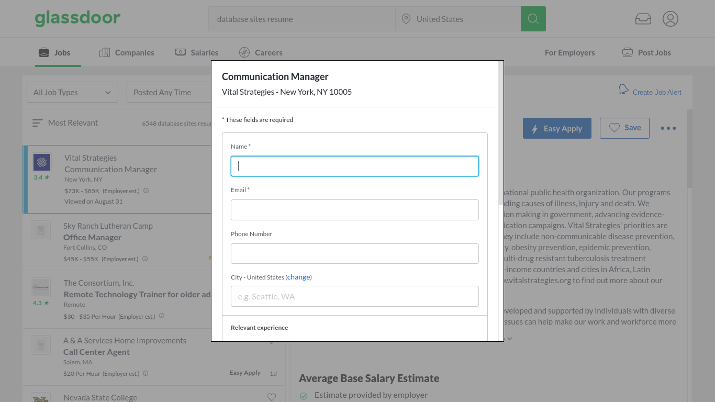Click the employer estimate check icon
This screenshot has width=715, height=402.
tap(304, 396)
